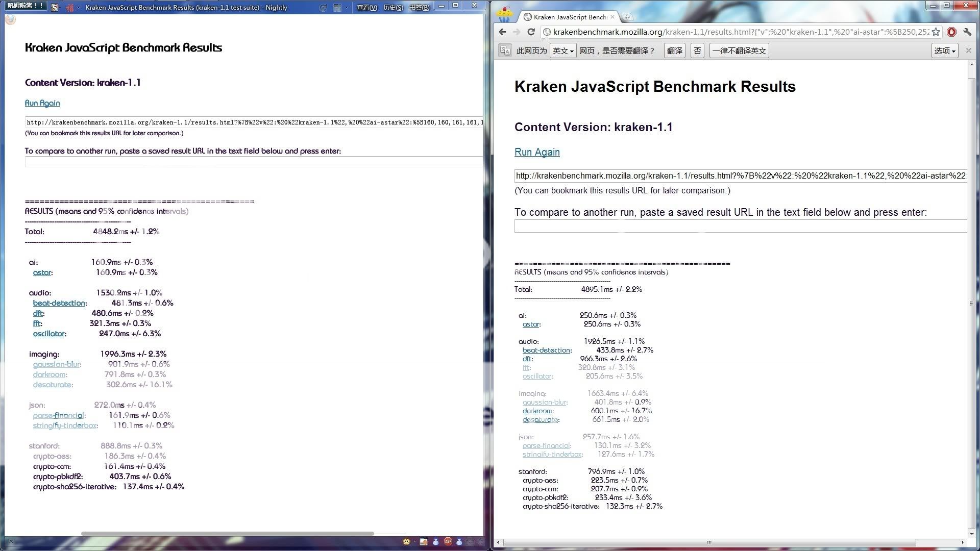This screenshot has width=980, height=551.
Task: Open the 查看(V) menu in Nightly
Action: (366, 8)
